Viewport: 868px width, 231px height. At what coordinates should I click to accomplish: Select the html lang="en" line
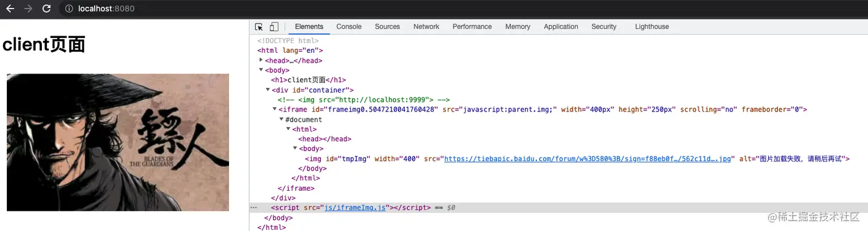click(x=290, y=51)
